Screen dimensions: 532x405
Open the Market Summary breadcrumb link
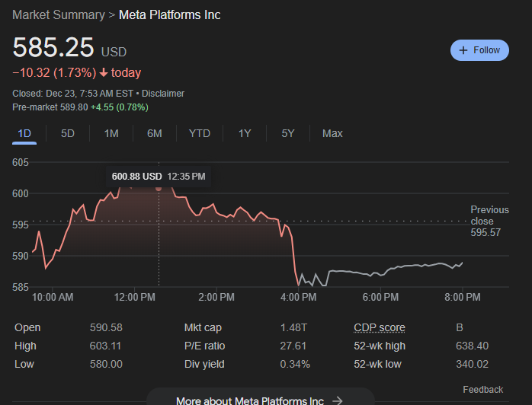[x=59, y=15]
